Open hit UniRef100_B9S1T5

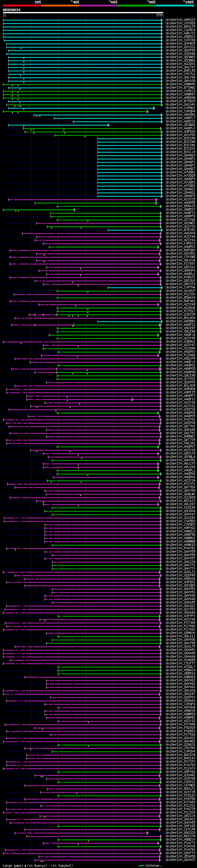tap(180, 26)
